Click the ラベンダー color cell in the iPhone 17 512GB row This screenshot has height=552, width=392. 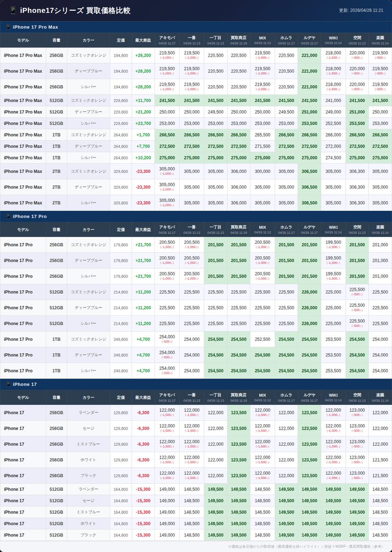point(89,489)
